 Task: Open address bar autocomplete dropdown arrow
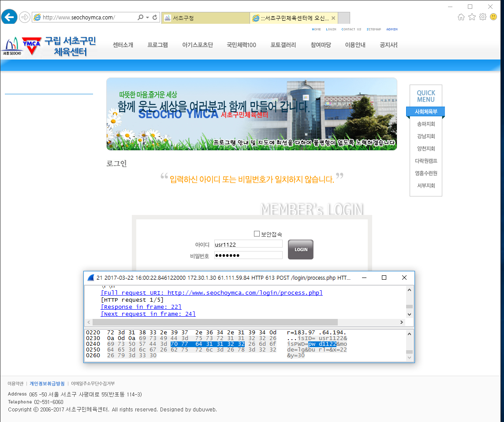click(148, 17)
